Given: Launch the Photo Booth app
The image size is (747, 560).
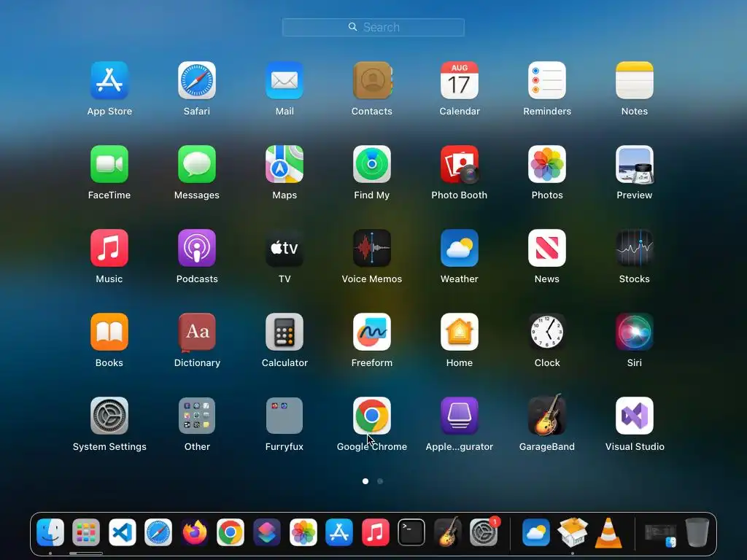Looking at the screenshot, I should pyautogui.click(x=460, y=164).
